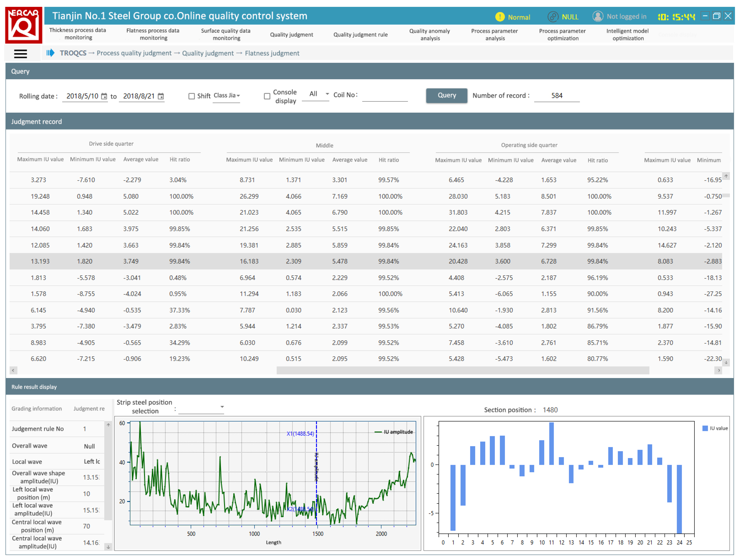This screenshot has height=560, width=740.
Task: Click the Not logged in user icon
Action: click(598, 16)
